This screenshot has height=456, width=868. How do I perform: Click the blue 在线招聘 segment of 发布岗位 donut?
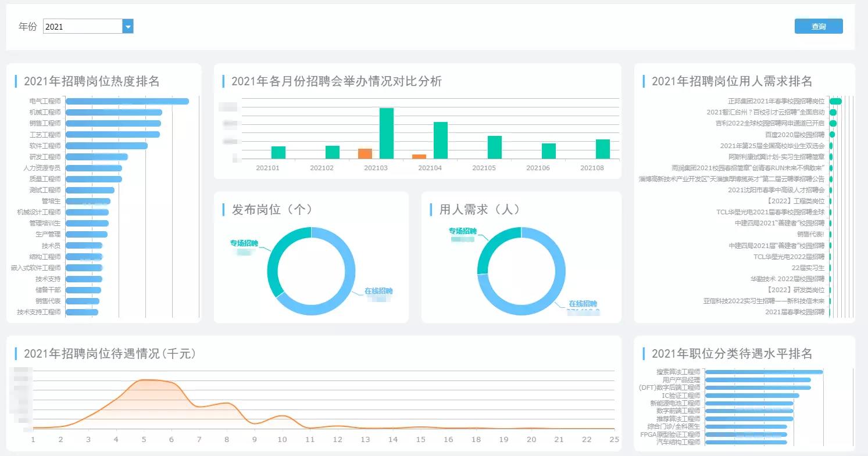[347, 283]
